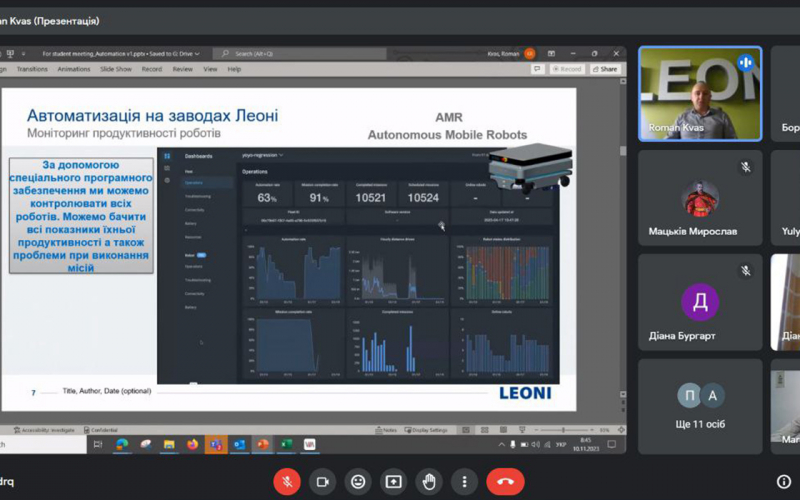
Task: Click the volume icon in the system tray
Action: click(536, 445)
